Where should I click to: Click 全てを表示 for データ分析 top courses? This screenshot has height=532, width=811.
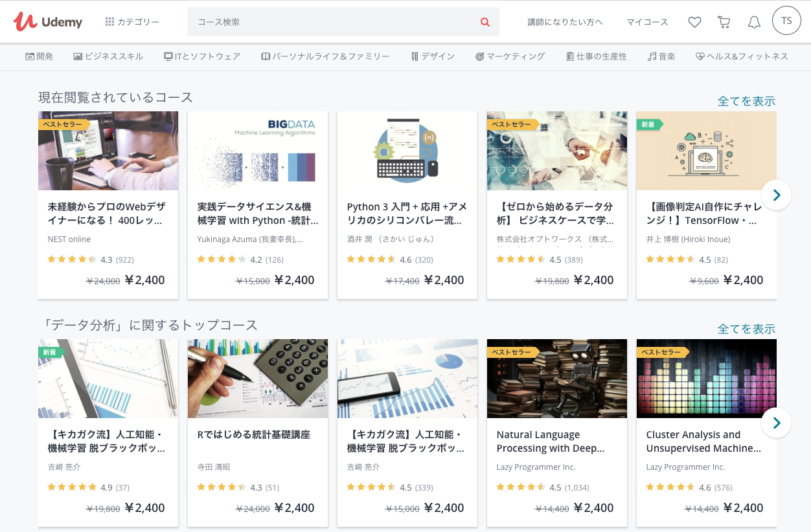click(746, 329)
